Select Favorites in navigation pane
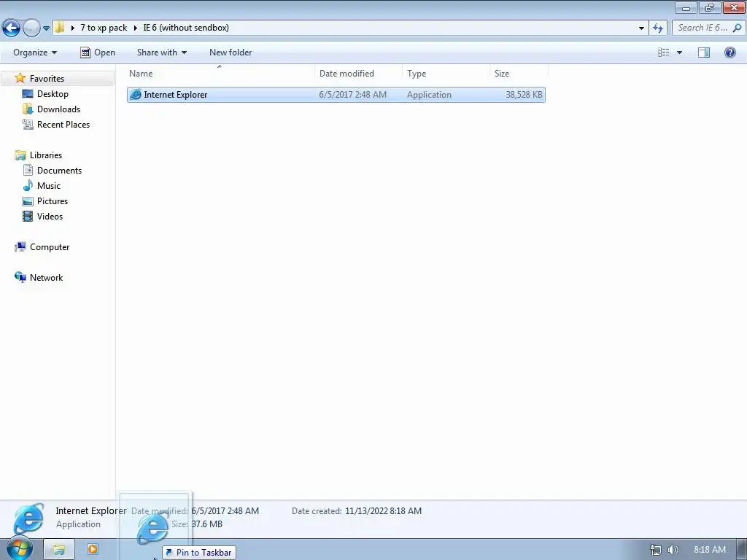This screenshot has width=747, height=560. (47, 79)
